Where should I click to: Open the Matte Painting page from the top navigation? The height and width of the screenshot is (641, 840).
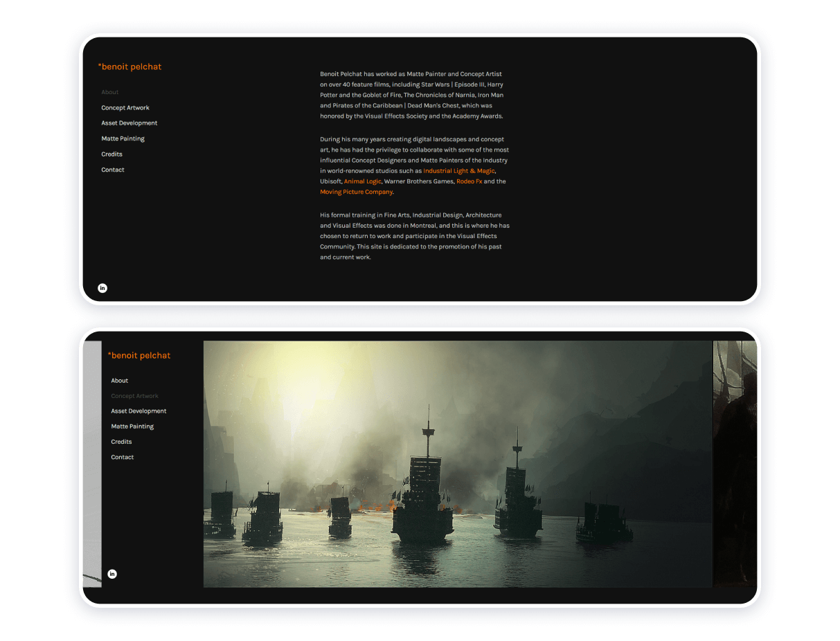click(x=123, y=138)
